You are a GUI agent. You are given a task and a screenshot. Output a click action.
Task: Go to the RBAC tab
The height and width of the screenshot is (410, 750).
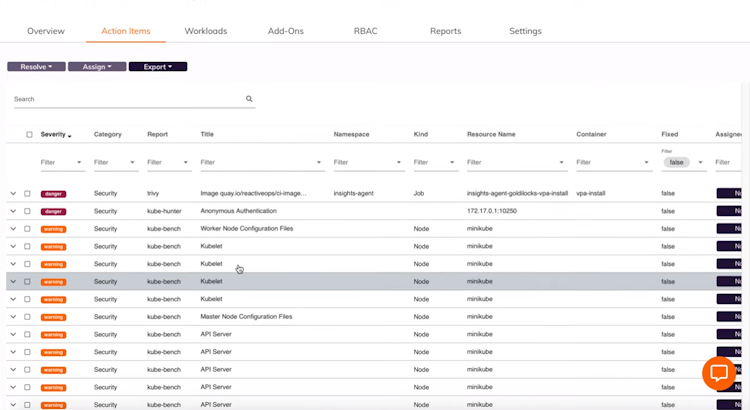[366, 31]
